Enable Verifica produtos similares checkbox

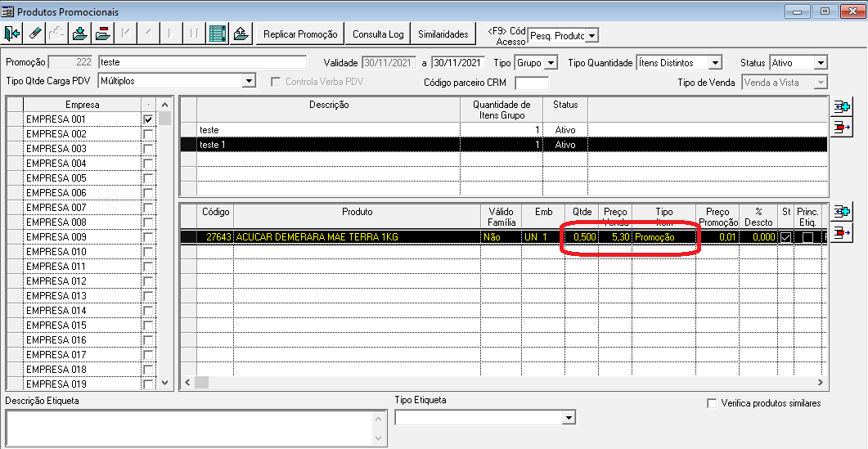coord(712,403)
